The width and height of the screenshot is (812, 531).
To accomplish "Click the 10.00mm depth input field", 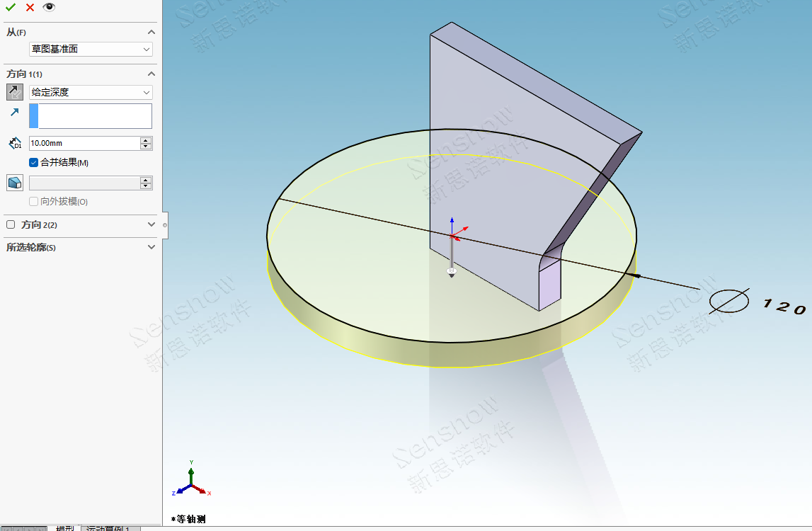I will tap(84, 143).
